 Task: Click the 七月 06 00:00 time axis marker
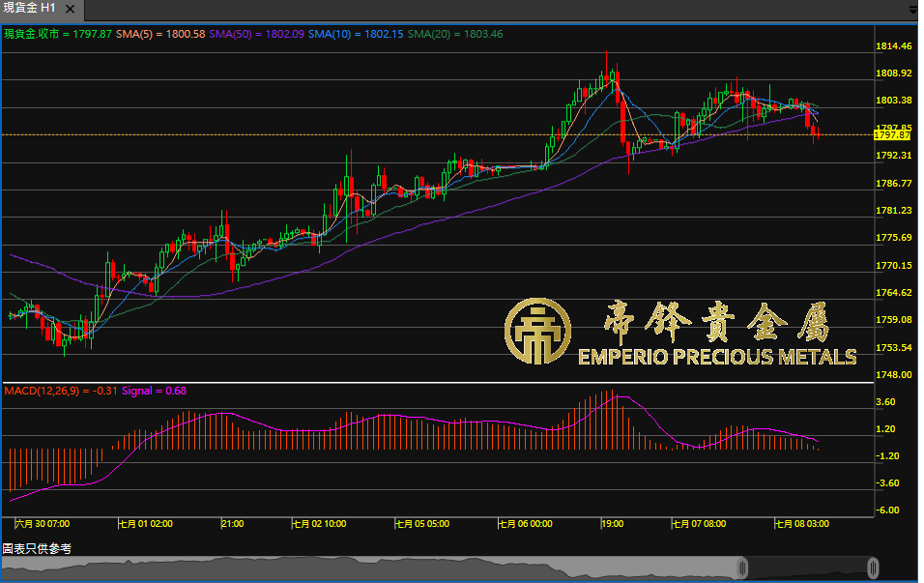point(526,523)
